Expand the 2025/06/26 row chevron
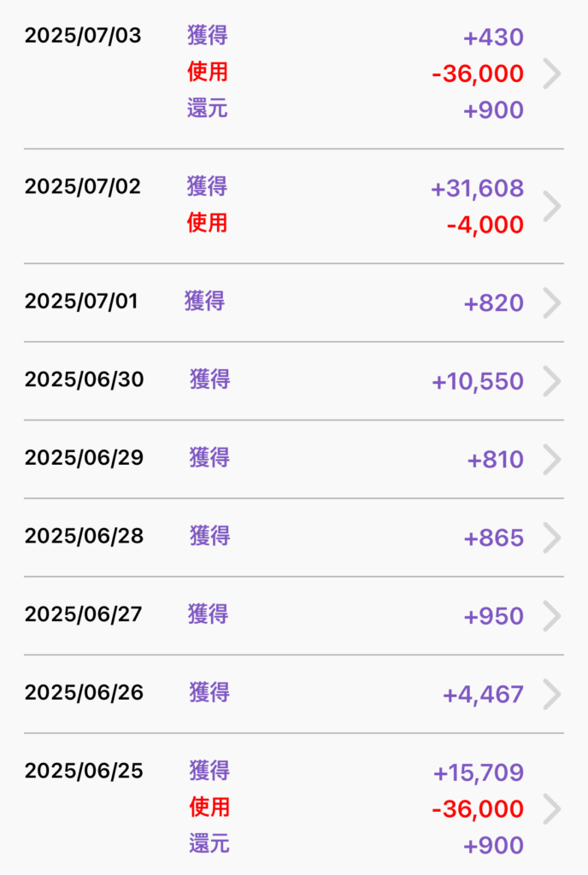 [552, 694]
